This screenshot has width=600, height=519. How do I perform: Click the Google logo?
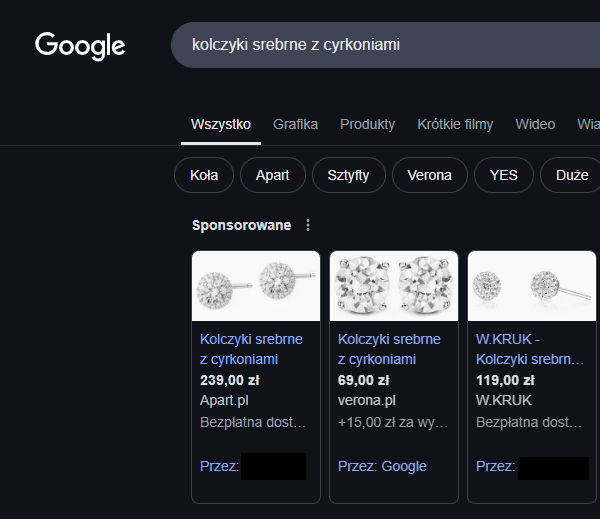[x=80, y=45]
